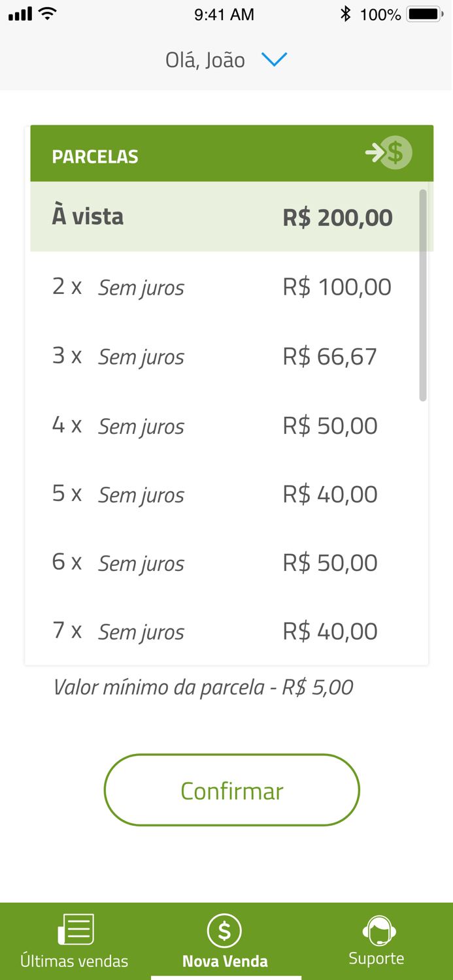Select the À vista payment option
This screenshot has width=453, height=980.
(x=229, y=216)
